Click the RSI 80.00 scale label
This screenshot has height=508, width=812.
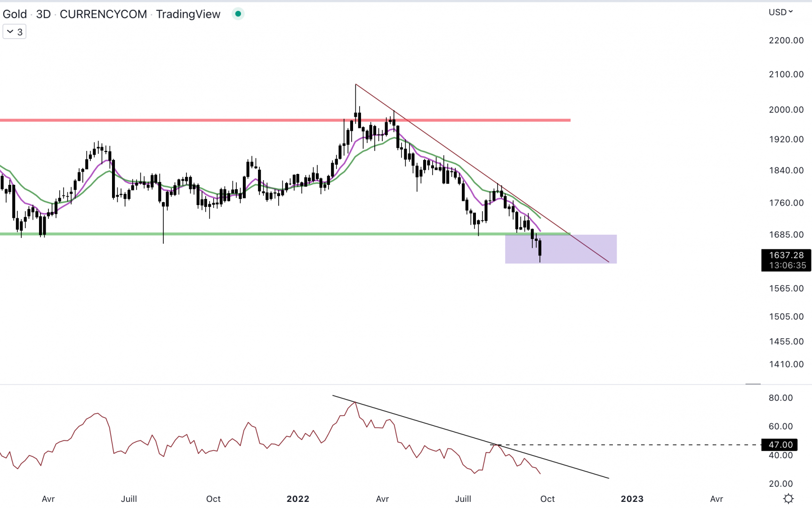pos(780,398)
